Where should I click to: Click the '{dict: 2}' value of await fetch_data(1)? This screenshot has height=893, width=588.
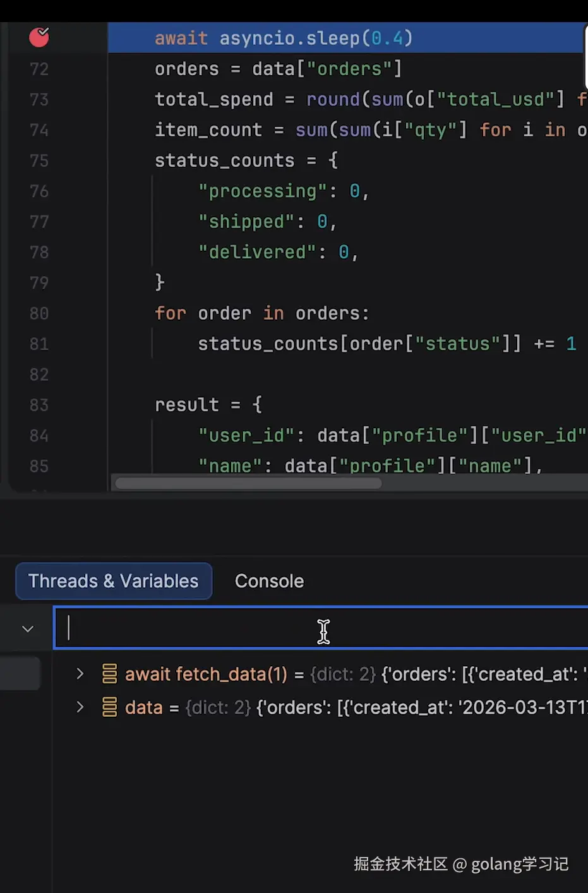[x=343, y=674]
